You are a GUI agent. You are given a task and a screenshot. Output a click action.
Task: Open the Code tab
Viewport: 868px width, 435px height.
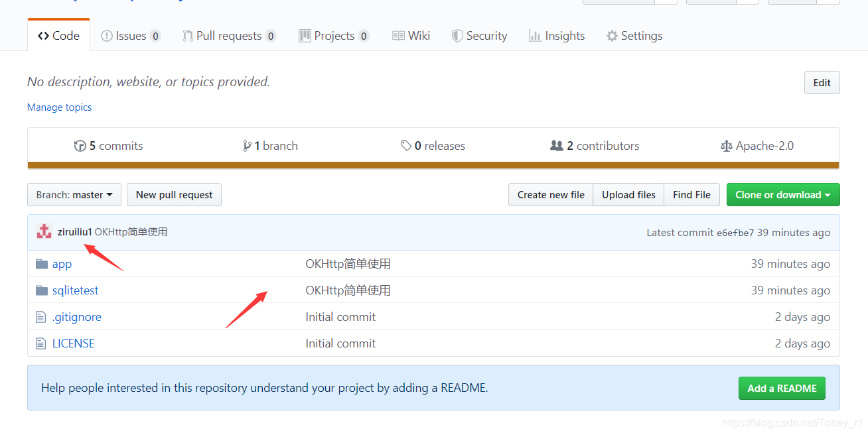click(x=58, y=36)
